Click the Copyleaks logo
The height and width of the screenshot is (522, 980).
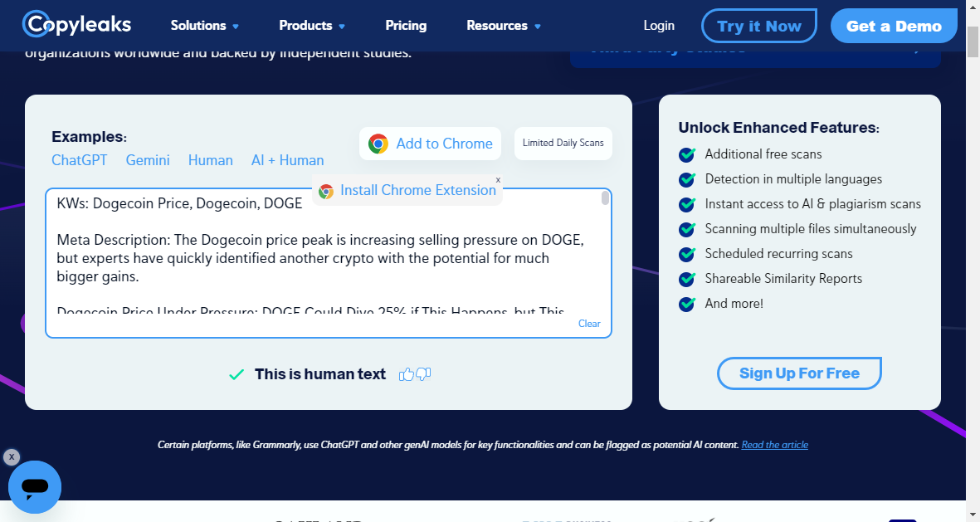pos(77,24)
